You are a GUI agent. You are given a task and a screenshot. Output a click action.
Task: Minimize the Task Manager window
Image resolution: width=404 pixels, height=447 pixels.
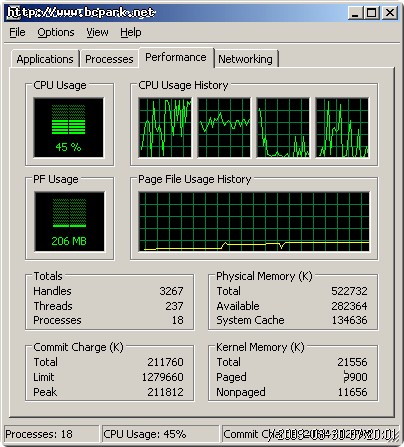click(355, 13)
